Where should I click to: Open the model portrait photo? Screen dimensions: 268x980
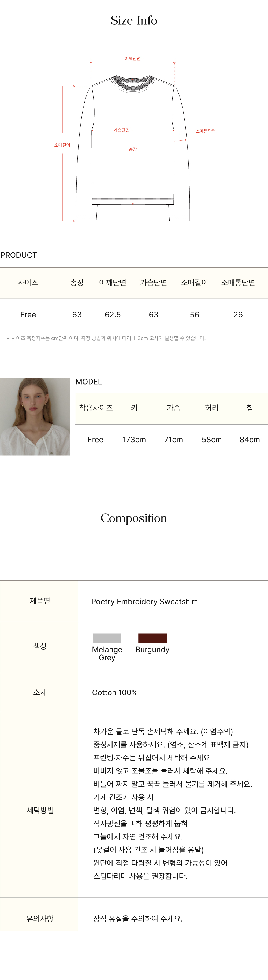click(x=35, y=416)
